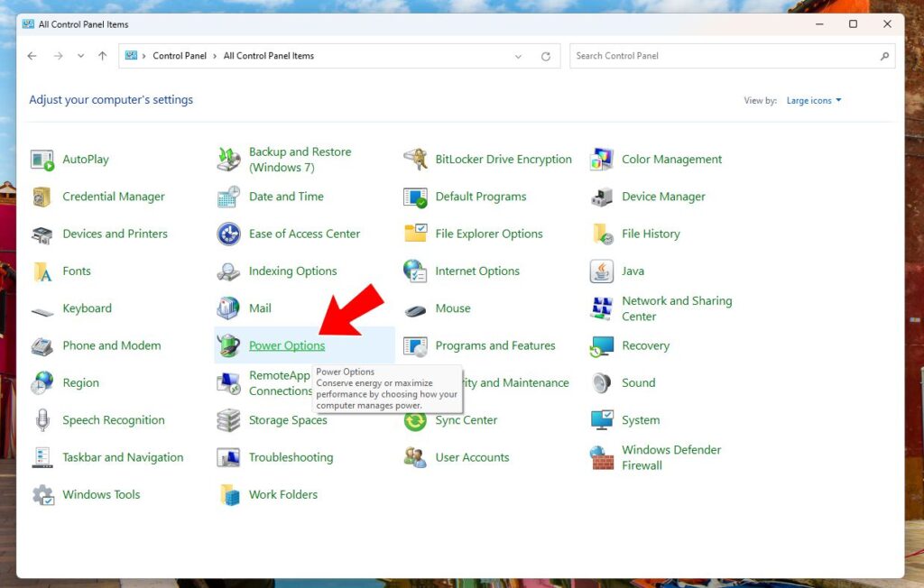Viewport: 924px width, 588px height.
Task: Open the Default Programs icon
Action: (x=415, y=197)
